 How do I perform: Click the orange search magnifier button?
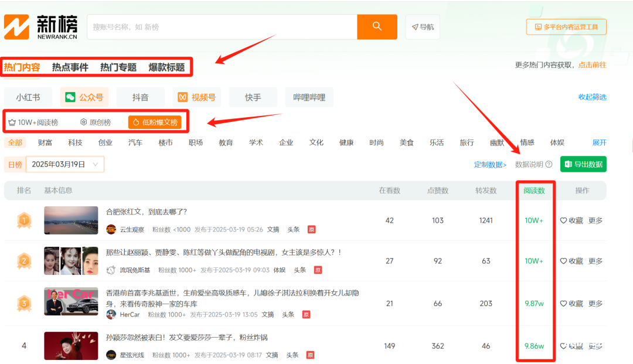pos(377,26)
